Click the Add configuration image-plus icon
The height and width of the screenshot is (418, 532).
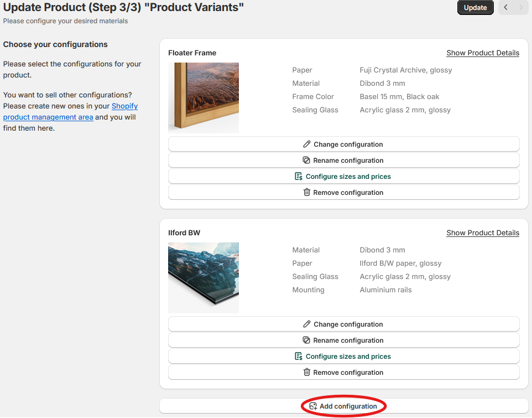[x=313, y=406]
